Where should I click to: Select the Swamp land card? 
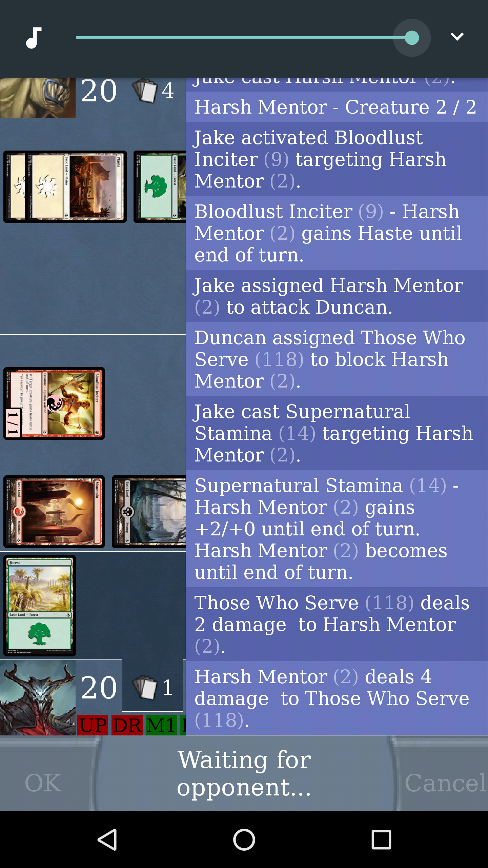149,512
